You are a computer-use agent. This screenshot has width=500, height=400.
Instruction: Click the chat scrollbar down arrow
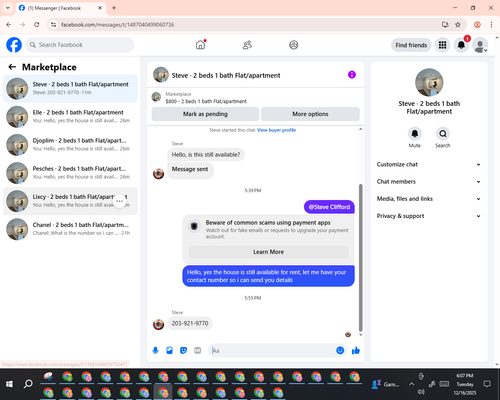tap(360, 335)
